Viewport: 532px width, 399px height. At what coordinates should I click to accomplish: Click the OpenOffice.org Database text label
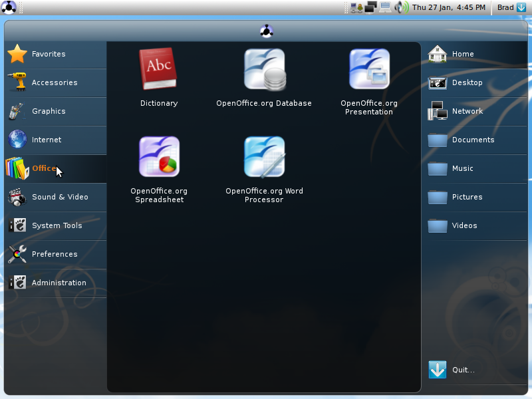tap(264, 103)
